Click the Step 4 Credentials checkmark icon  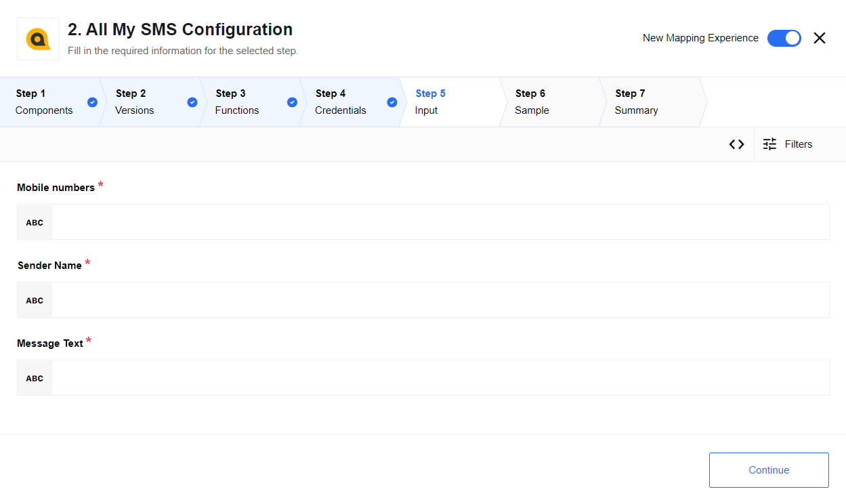point(392,102)
